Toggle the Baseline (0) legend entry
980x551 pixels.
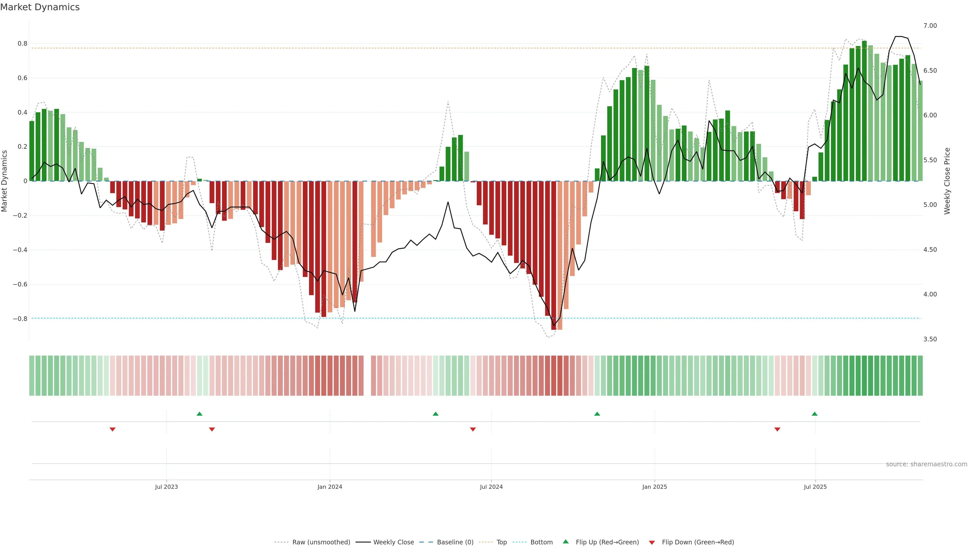click(x=455, y=542)
